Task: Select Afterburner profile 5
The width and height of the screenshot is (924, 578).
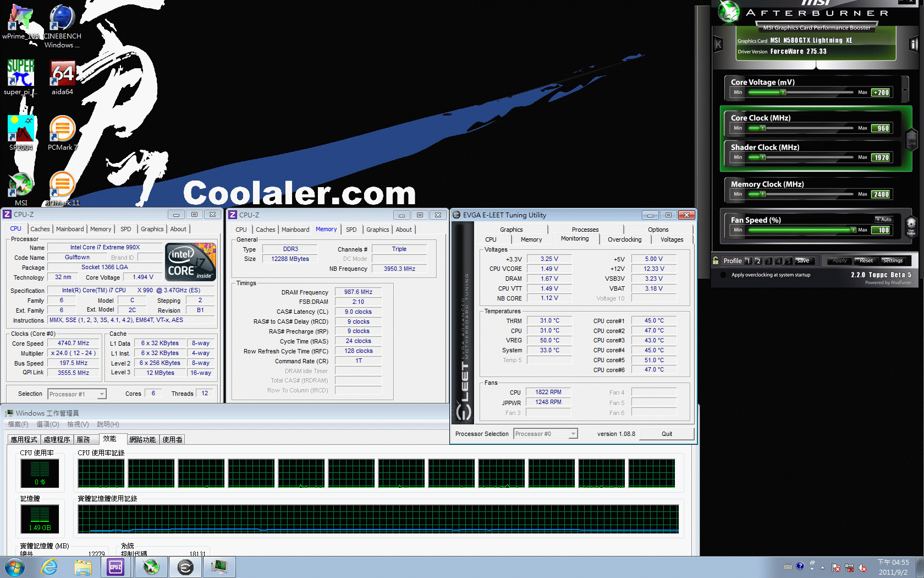Action: 788,260
